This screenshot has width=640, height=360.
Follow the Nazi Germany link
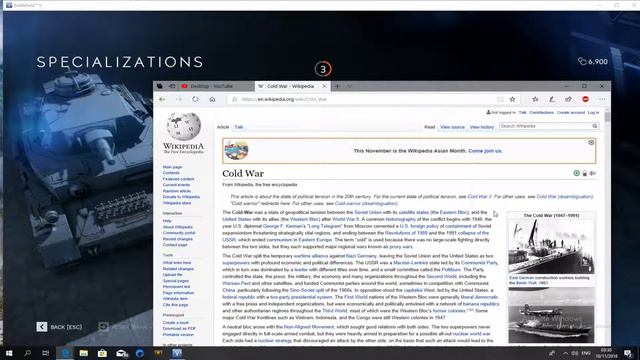(361, 256)
